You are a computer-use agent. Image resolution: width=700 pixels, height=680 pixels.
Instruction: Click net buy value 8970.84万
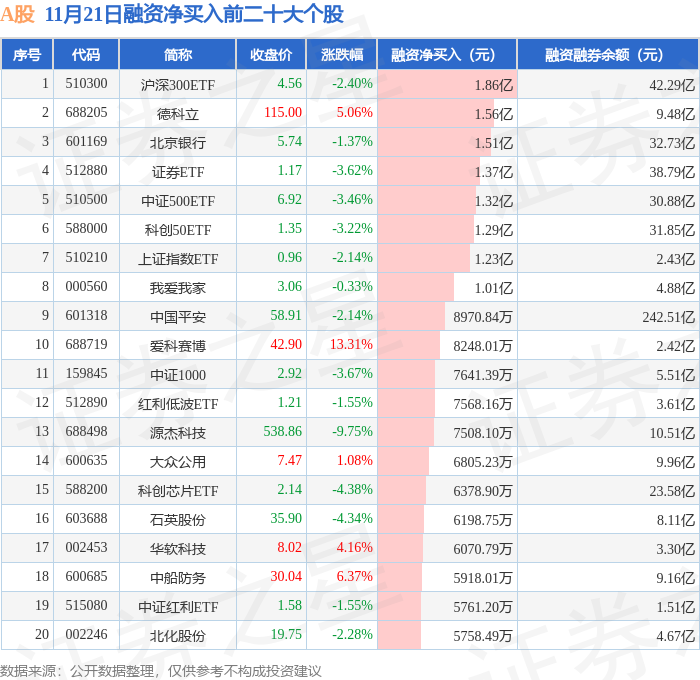(483, 317)
